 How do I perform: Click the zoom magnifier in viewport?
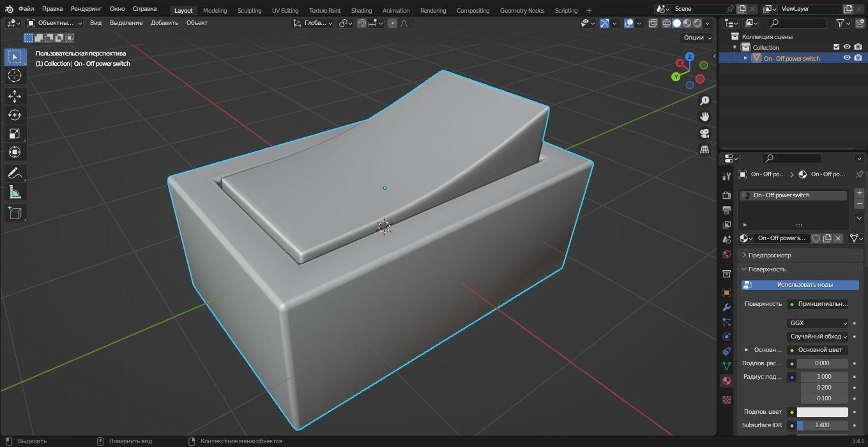coord(704,101)
